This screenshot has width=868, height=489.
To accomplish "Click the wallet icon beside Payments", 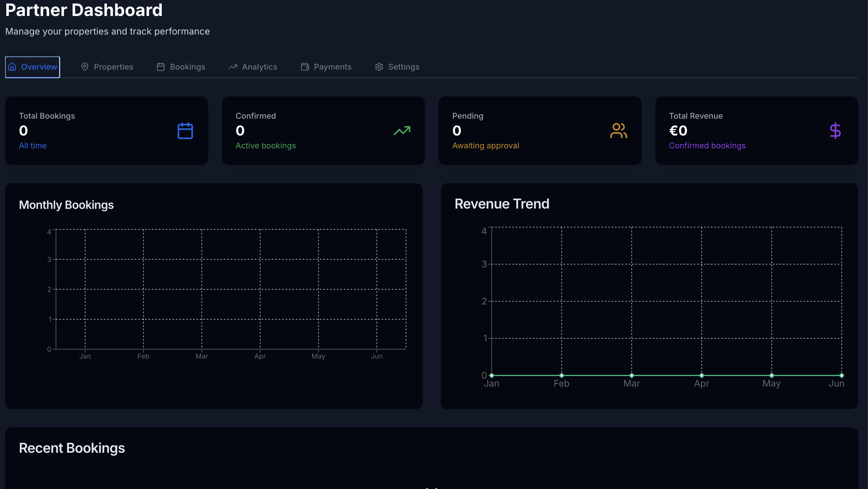I will [305, 67].
